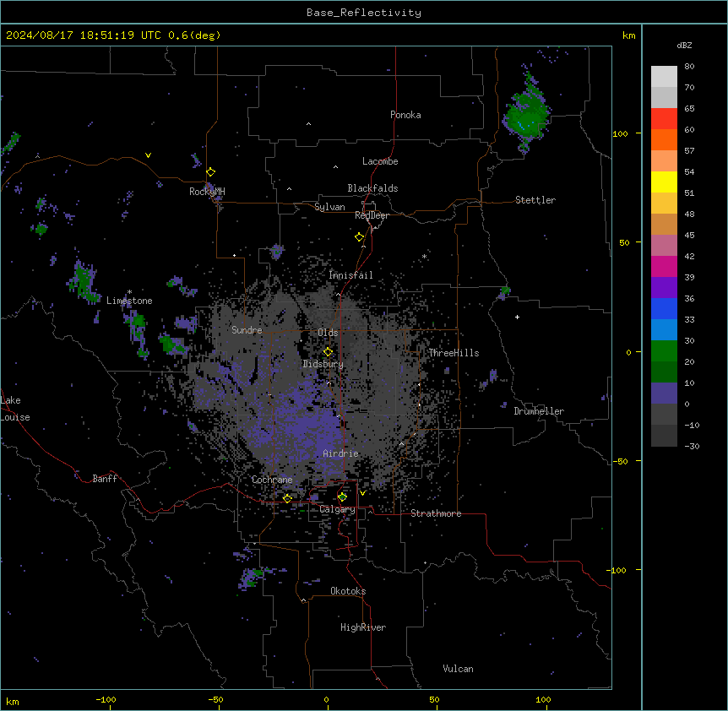The height and width of the screenshot is (711, 728).
Task: Select the yellow diamond marker below Olds
Action: tap(329, 352)
